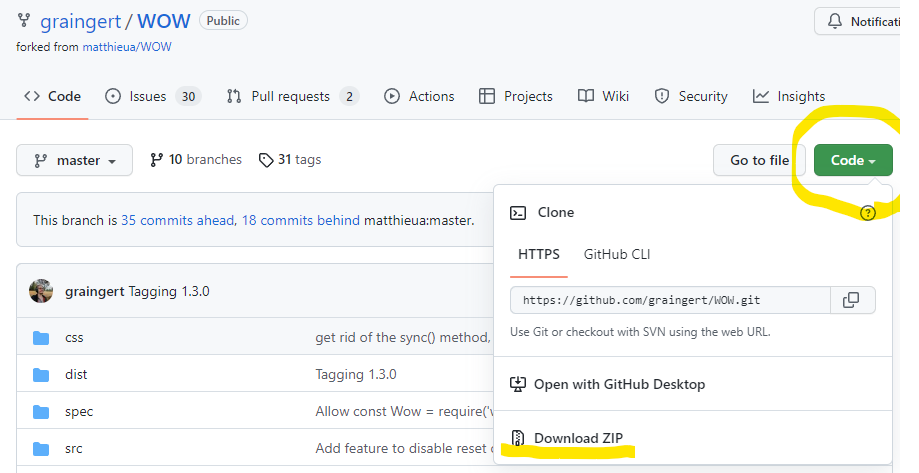Open the spec folder
Screen dimensions: 919x473
79,411
